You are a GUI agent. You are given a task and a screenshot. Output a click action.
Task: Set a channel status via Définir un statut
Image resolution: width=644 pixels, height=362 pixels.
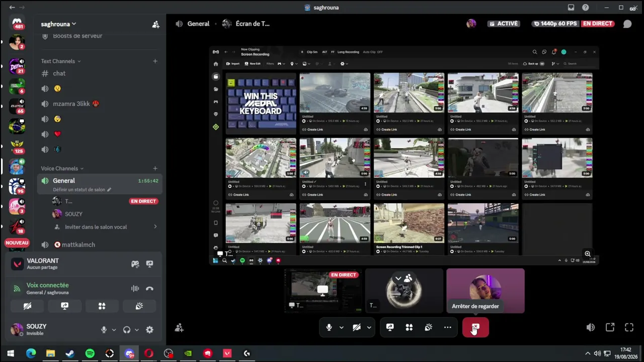coord(82,190)
